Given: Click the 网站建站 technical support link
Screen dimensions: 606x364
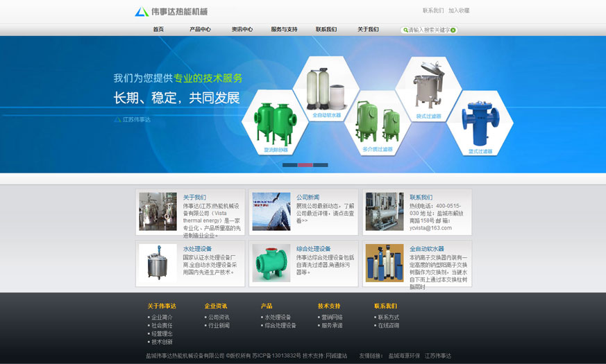Looking at the screenshot, I should pos(336,356).
